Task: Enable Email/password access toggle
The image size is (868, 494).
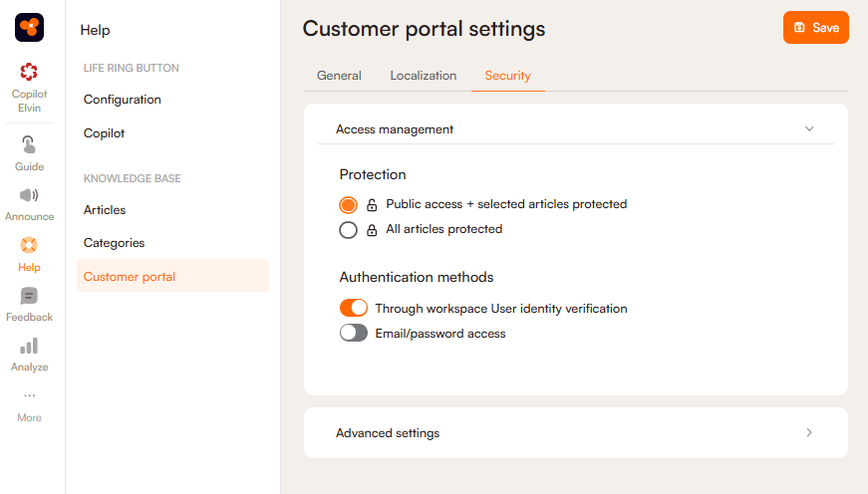Action: point(354,334)
